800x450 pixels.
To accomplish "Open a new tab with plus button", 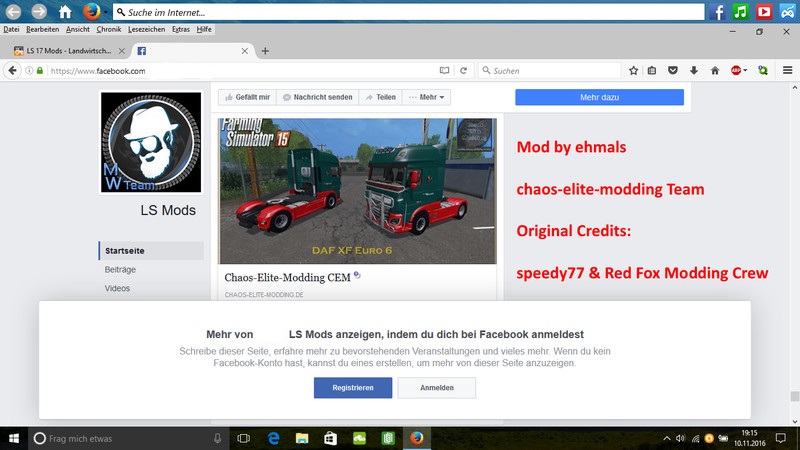I will point(265,51).
